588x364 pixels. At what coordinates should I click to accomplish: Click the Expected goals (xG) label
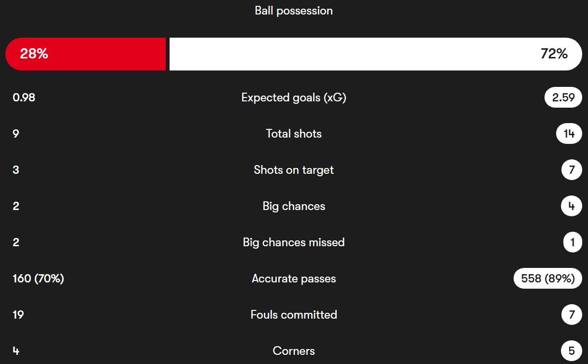[x=294, y=98]
